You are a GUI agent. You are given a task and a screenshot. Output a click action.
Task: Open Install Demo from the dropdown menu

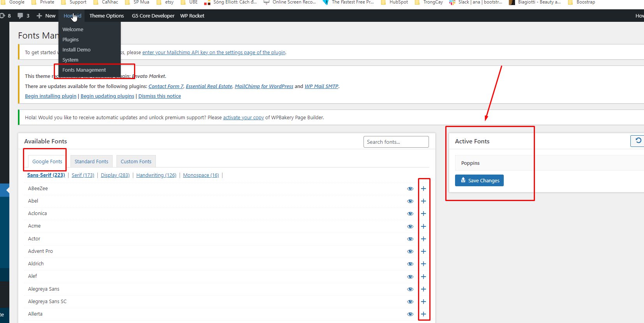(76, 50)
